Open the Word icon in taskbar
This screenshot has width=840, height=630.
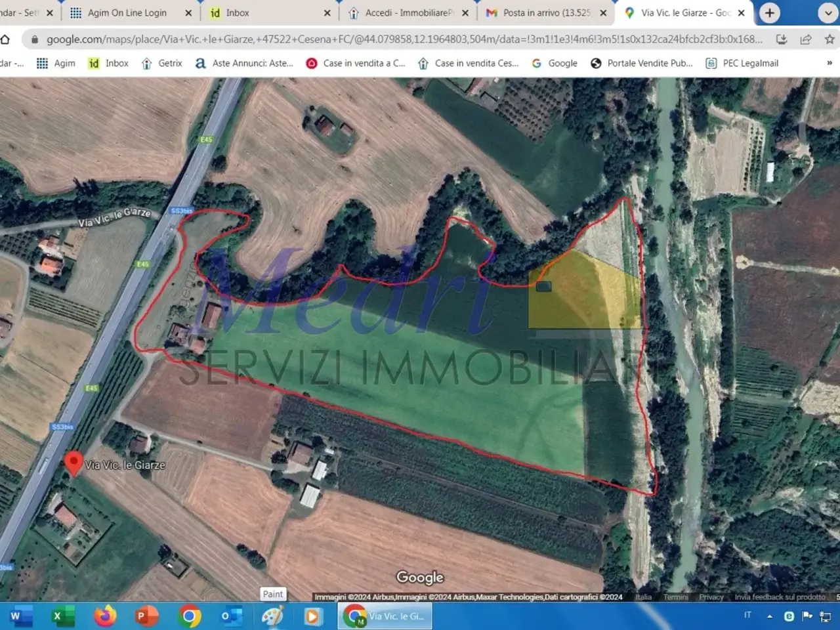point(15,616)
